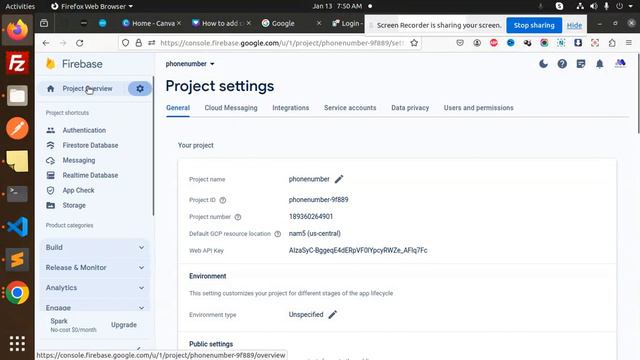The image size is (640, 360).
Task: Launch Postman from dock
Action: (17, 129)
